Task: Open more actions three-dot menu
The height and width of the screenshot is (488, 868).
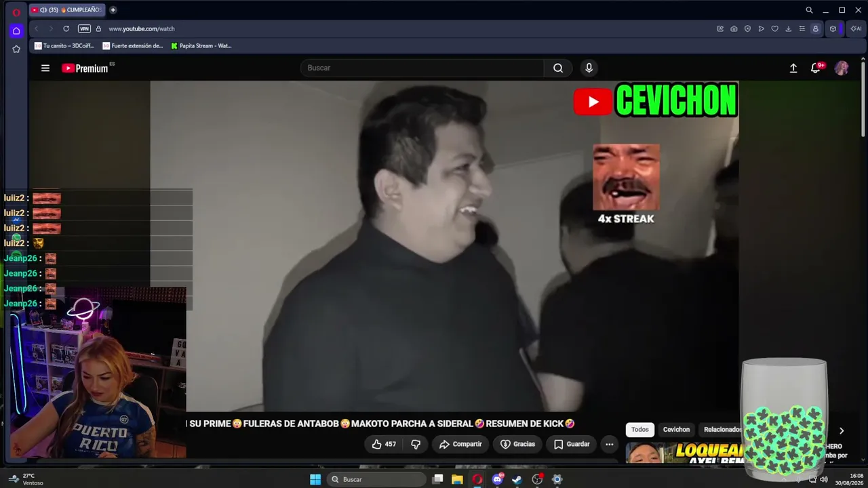Action: [609, 444]
